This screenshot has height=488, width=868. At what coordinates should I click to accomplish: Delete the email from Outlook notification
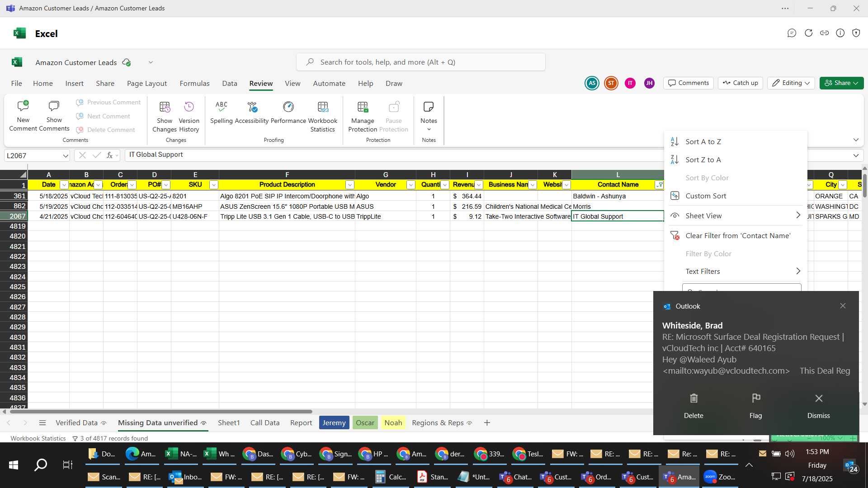(x=693, y=406)
